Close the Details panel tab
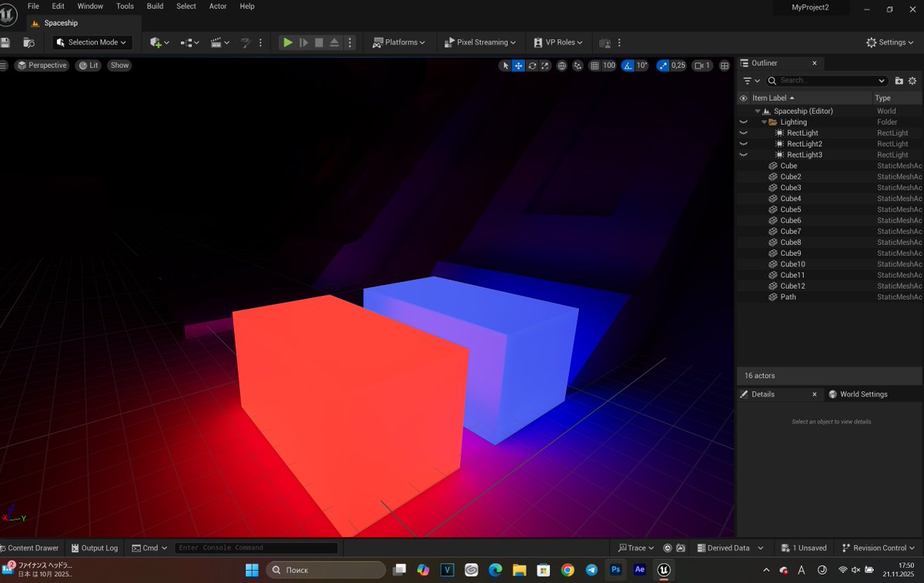Screen dimensions: 924x583 pos(815,394)
